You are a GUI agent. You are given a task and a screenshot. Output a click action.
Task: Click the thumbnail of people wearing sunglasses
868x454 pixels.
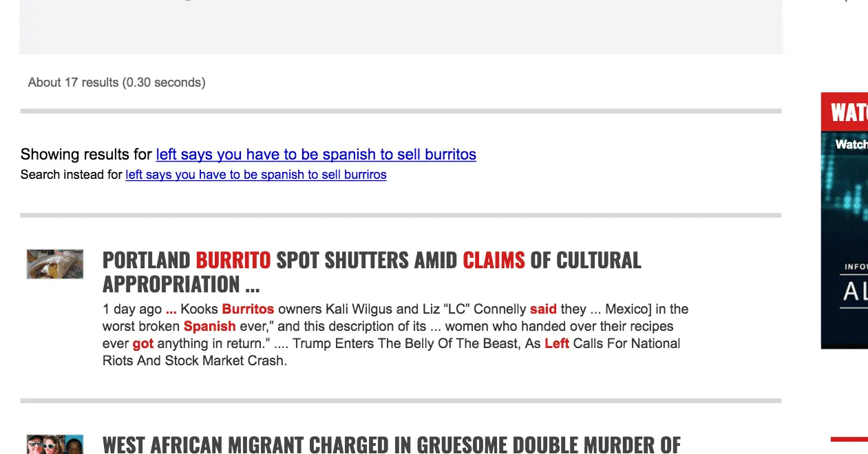click(x=55, y=444)
